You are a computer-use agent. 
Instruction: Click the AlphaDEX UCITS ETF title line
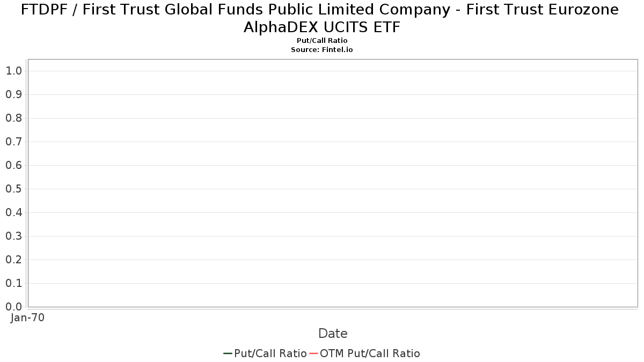coord(322,27)
